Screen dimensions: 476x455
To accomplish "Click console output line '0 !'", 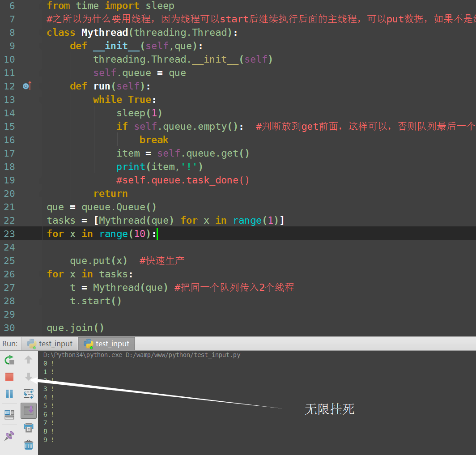I will pos(49,363).
